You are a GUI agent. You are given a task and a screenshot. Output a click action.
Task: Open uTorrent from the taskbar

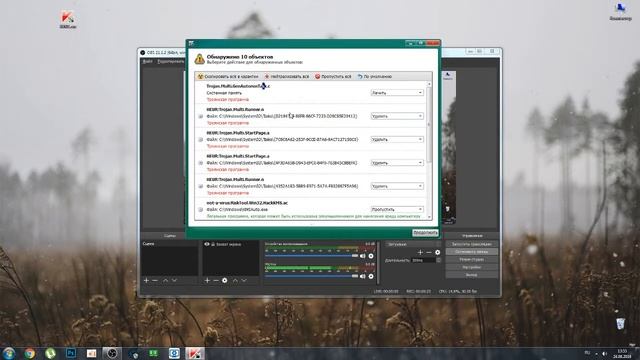pyautogui.click(x=50, y=353)
